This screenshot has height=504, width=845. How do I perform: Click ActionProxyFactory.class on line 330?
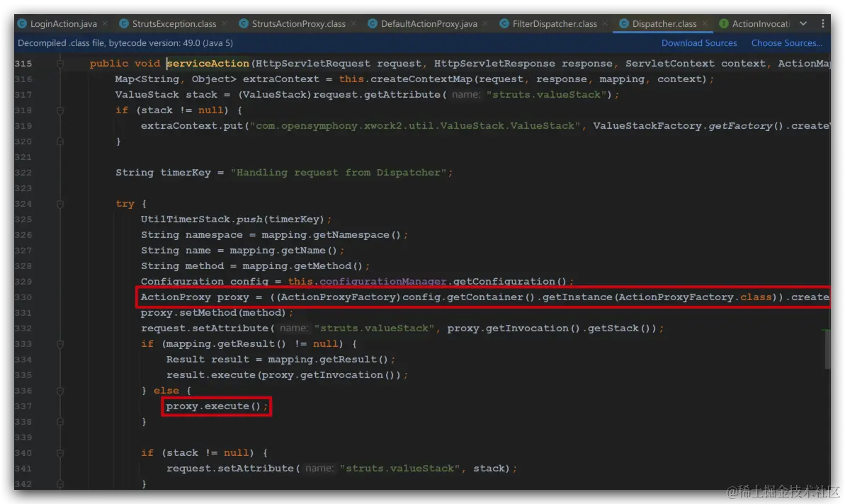tap(695, 297)
